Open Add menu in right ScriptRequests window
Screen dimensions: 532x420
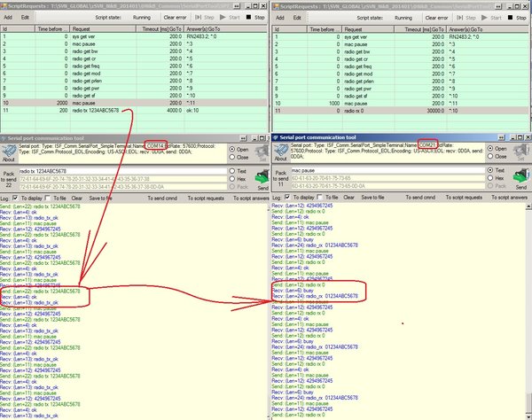pyautogui.click(x=280, y=18)
